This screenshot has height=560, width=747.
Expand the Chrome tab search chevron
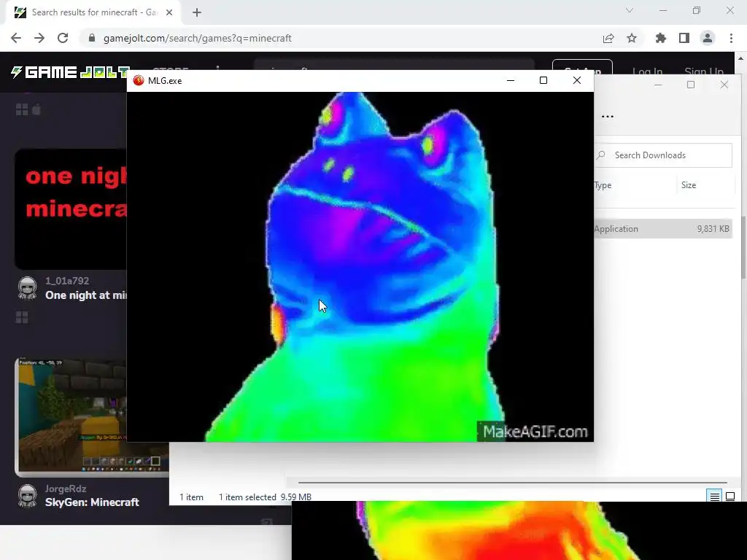pos(630,10)
